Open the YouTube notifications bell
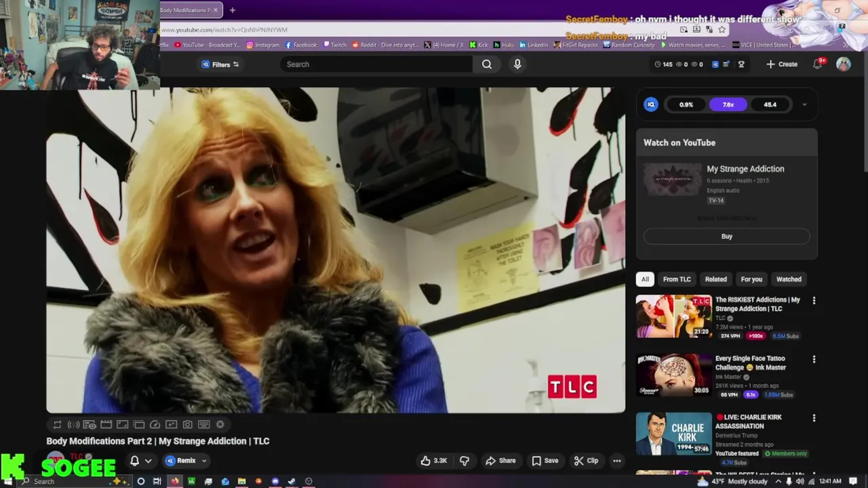868x488 pixels. pyautogui.click(x=818, y=64)
